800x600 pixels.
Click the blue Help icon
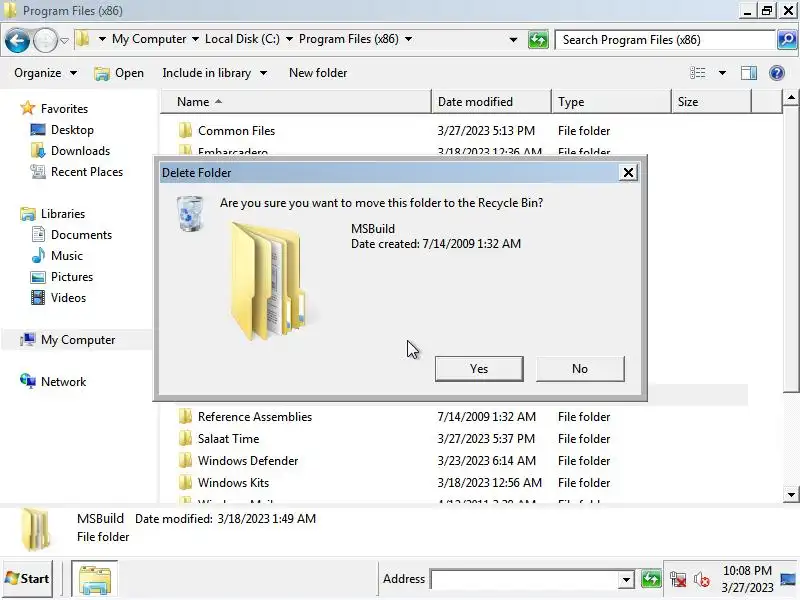click(777, 73)
